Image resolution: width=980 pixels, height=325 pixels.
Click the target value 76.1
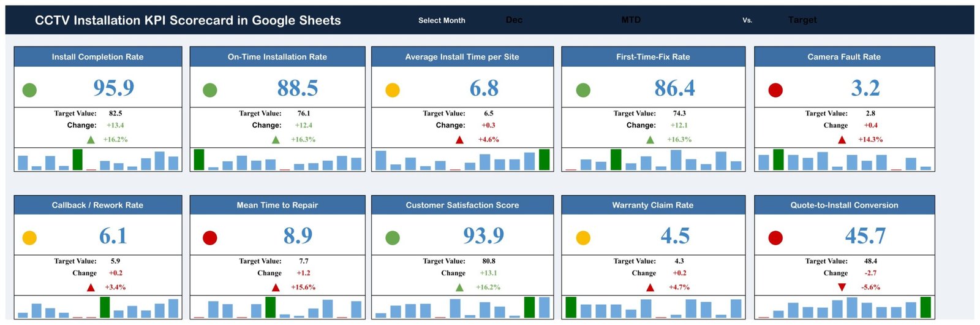pyautogui.click(x=304, y=113)
